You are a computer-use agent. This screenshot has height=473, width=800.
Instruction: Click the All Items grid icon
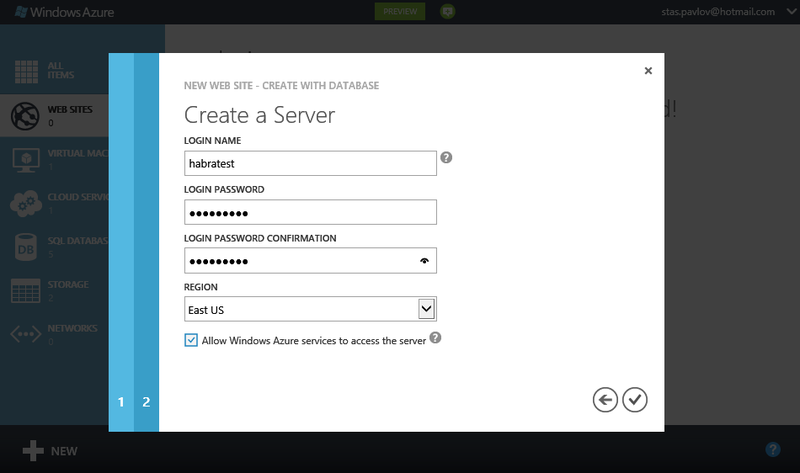pos(26,71)
